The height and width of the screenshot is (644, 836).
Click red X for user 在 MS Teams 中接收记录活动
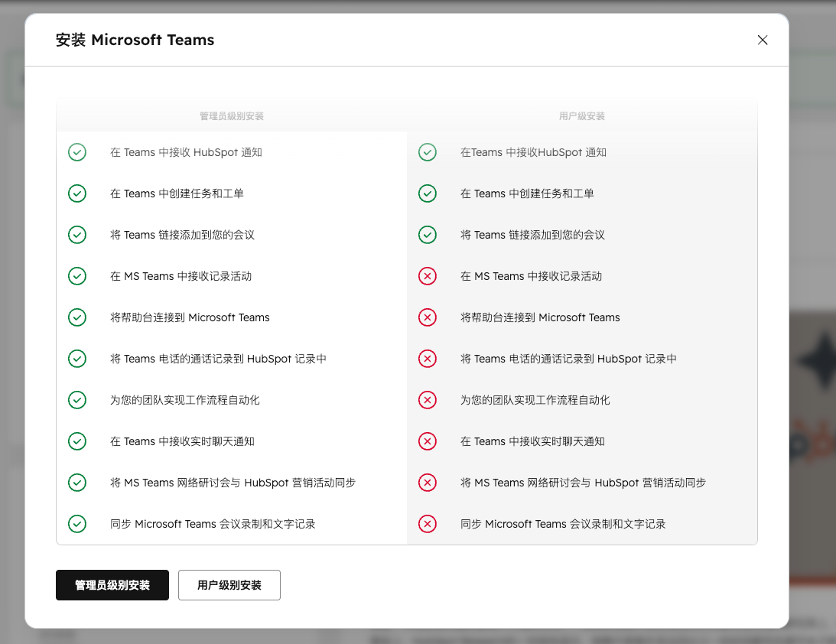click(x=428, y=276)
